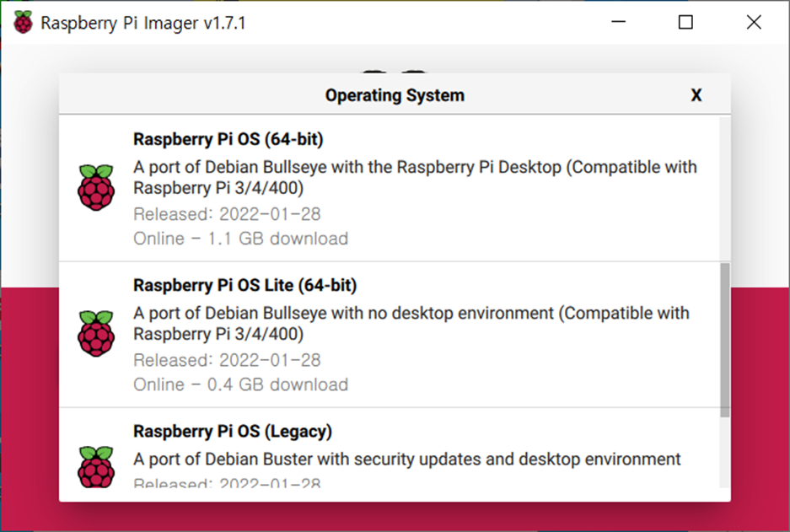Close the Operating System dialog with X
Screen dimensions: 790x532
[x=696, y=94]
